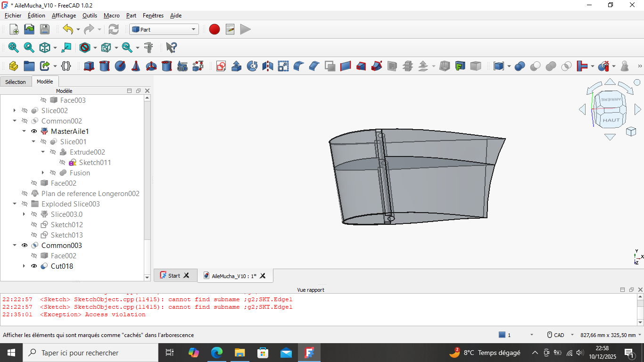This screenshot has width=644, height=362.
Task: Click the What's This help cursor icon
Action: (x=172, y=48)
